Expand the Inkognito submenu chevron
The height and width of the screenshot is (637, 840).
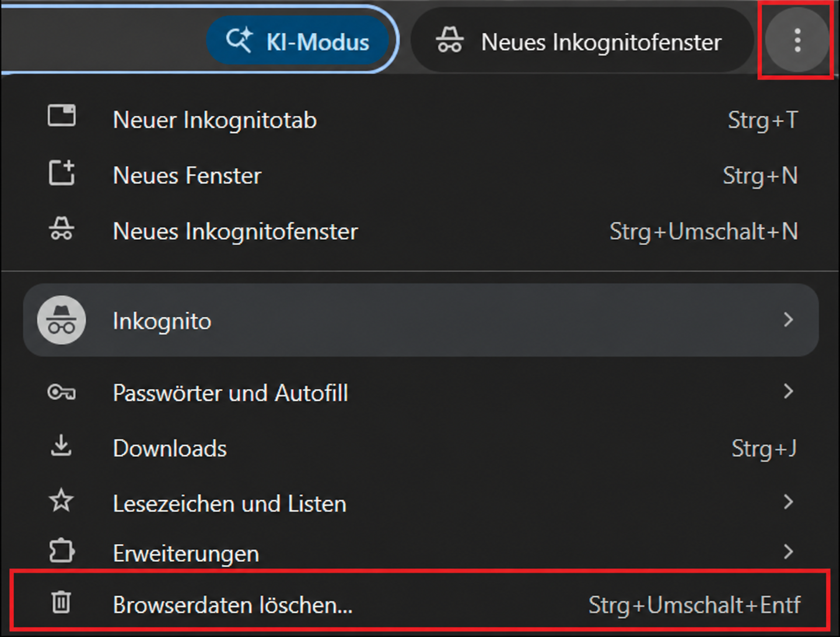click(789, 320)
